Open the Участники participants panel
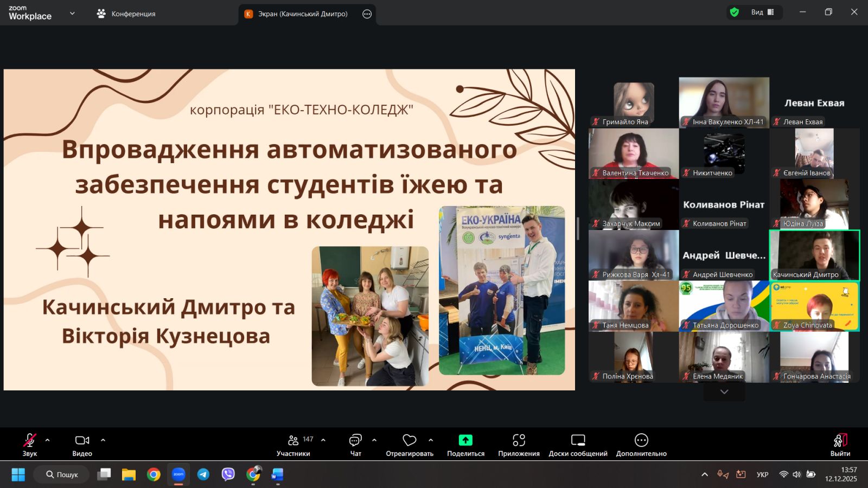This screenshot has width=868, height=488. click(x=293, y=440)
